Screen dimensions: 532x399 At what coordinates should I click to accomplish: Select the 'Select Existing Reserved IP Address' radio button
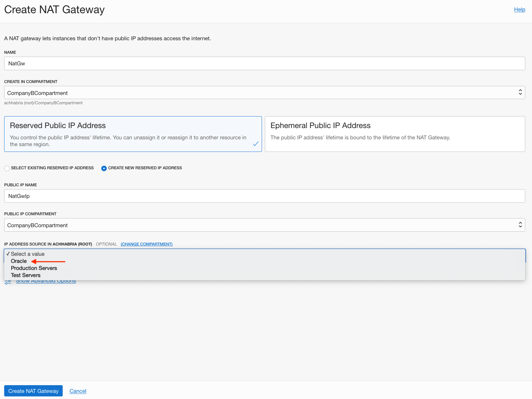pyautogui.click(x=7, y=168)
